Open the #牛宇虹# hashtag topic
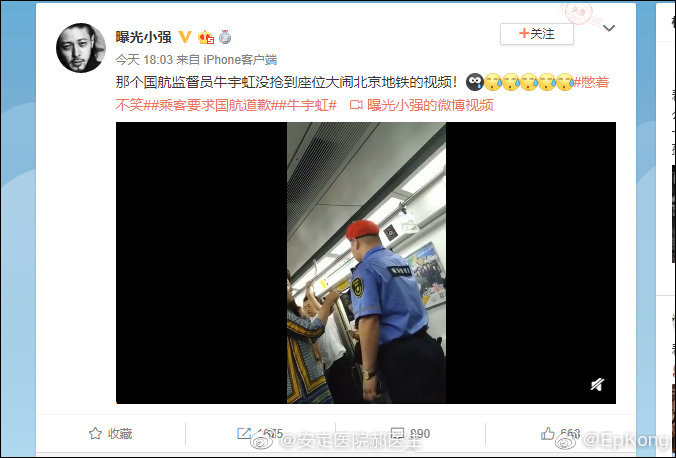This screenshot has width=676, height=458. coord(309,105)
